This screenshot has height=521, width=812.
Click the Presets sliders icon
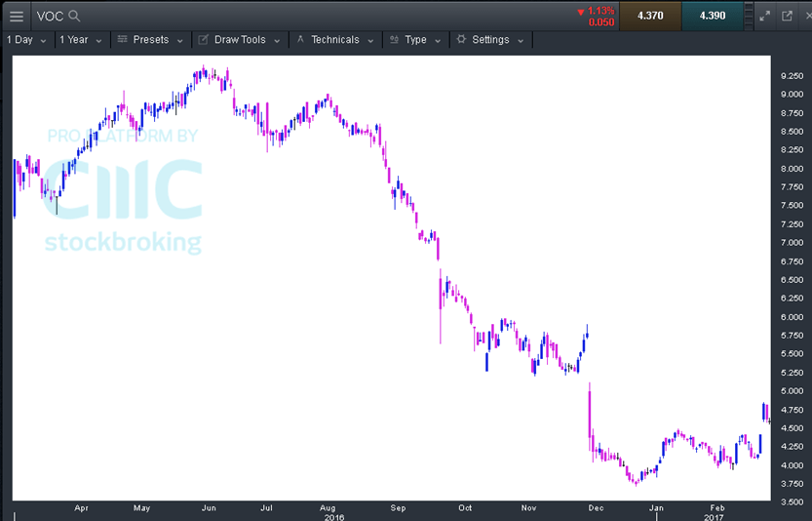pyautogui.click(x=122, y=39)
